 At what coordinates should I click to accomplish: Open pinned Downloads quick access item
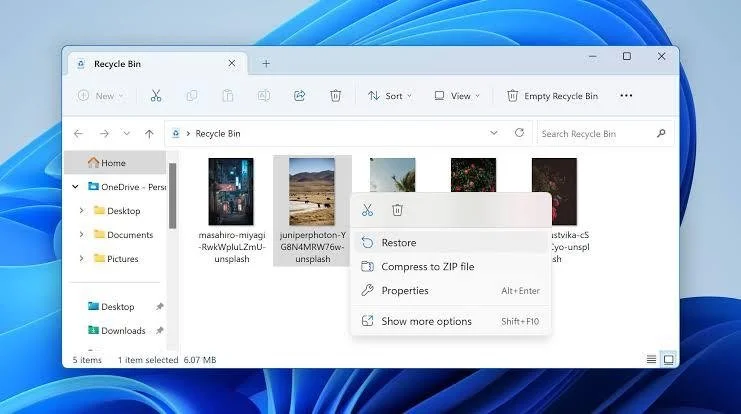[117, 330]
